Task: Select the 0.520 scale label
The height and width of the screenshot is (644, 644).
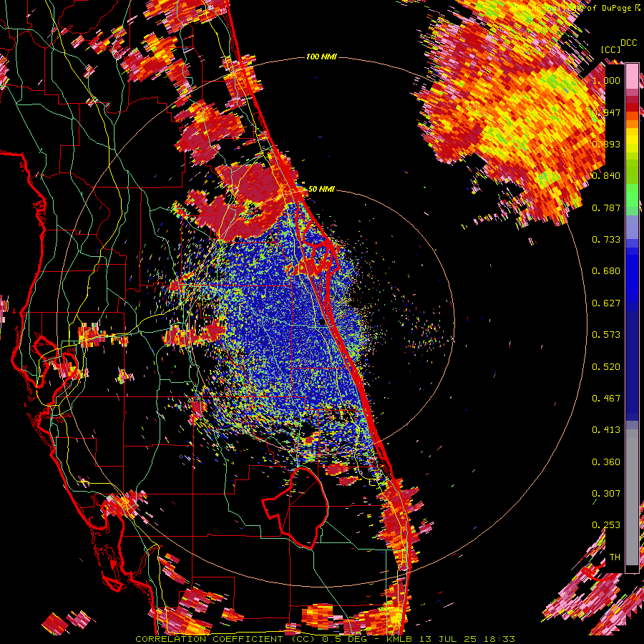Action: (606, 367)
